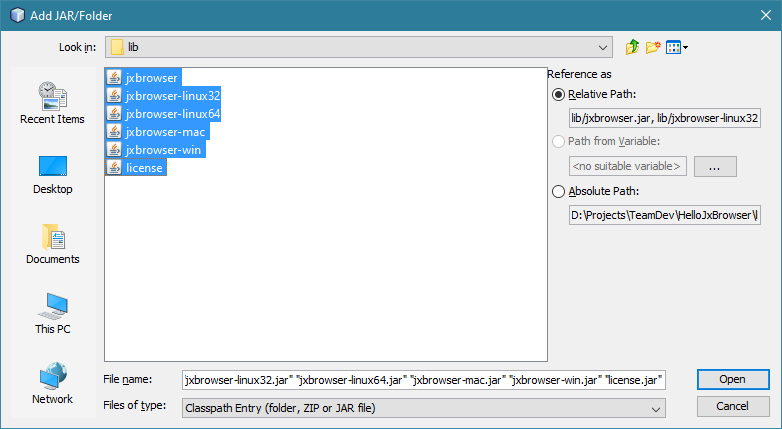Choose Relative Path radio option
This screenshot has width=782, height=429.
(x=558, y=94)
